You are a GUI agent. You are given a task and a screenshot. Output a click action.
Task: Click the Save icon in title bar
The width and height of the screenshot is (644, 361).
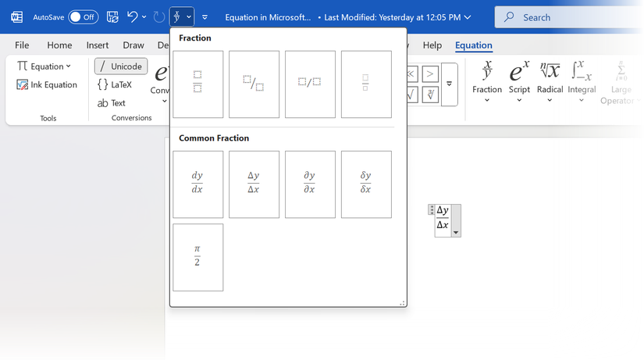112,17
